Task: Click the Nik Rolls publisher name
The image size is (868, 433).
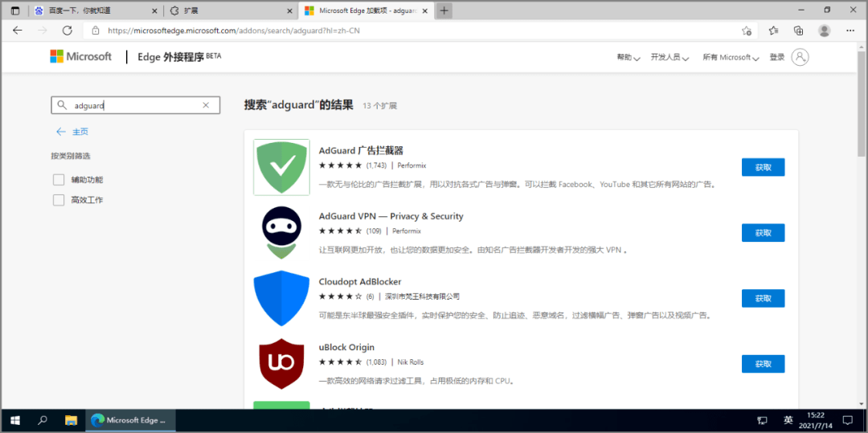Action: click(x=410, y=362)
